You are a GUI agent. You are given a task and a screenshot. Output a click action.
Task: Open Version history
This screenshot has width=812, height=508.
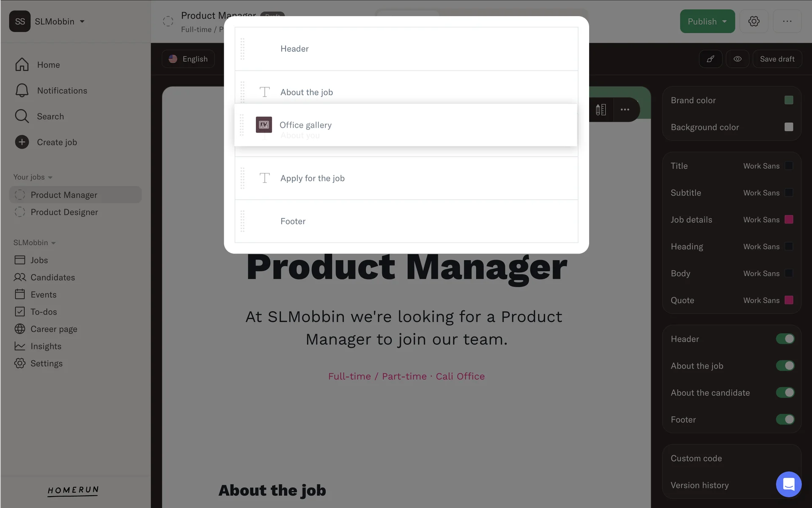[700, 485]
